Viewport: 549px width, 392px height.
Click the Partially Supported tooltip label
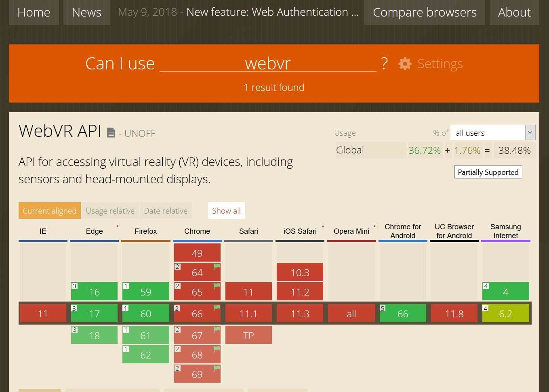tap(488, 172)
